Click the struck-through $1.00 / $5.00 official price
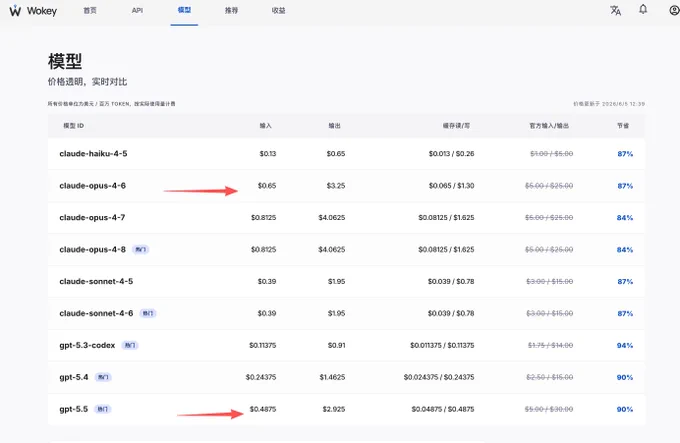Screen dimensions: 680x443 (x=552, y=153)
